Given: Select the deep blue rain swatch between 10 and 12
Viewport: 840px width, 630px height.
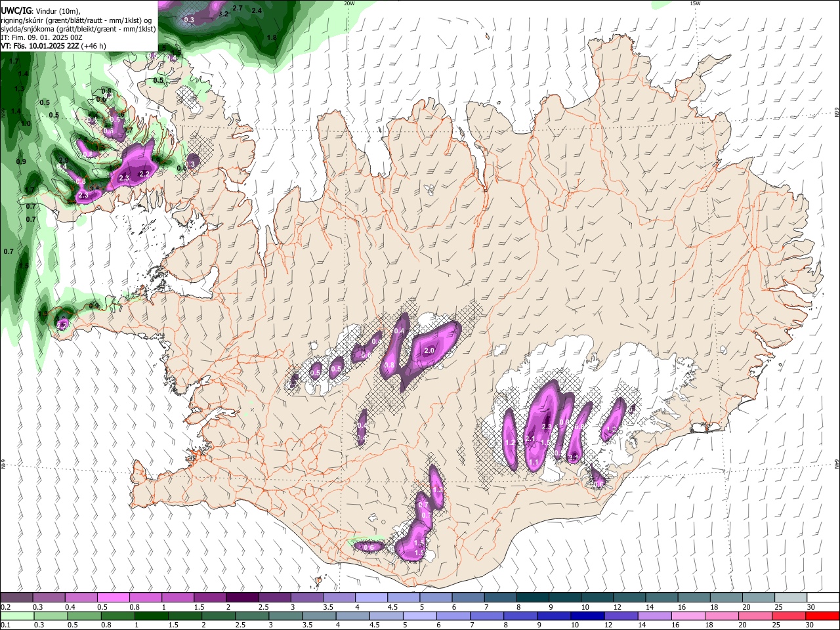Looking at the screenshot, I should click(587, 616).
